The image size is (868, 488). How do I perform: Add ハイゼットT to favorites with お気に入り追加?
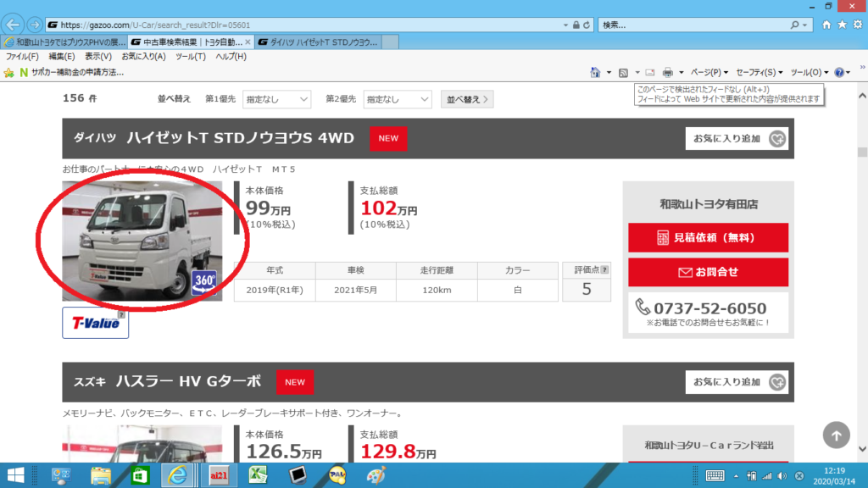[737, 139]
